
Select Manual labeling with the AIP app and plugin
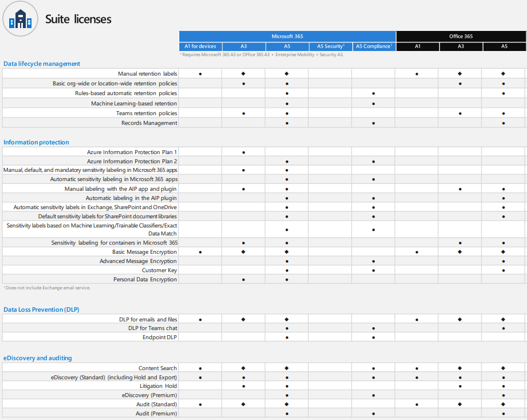point(121,189)
